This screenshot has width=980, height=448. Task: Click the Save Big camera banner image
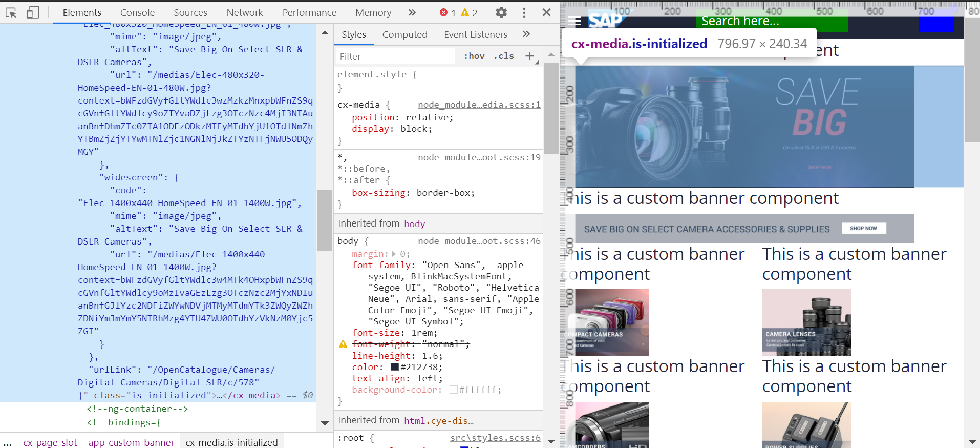pyautogui.click(x=744, y=126)
